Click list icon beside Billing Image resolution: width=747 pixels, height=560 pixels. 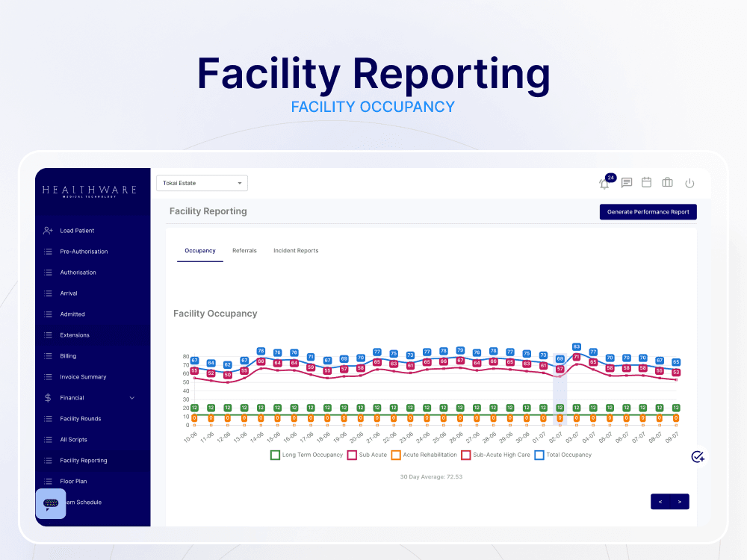[x=48, y=356]
